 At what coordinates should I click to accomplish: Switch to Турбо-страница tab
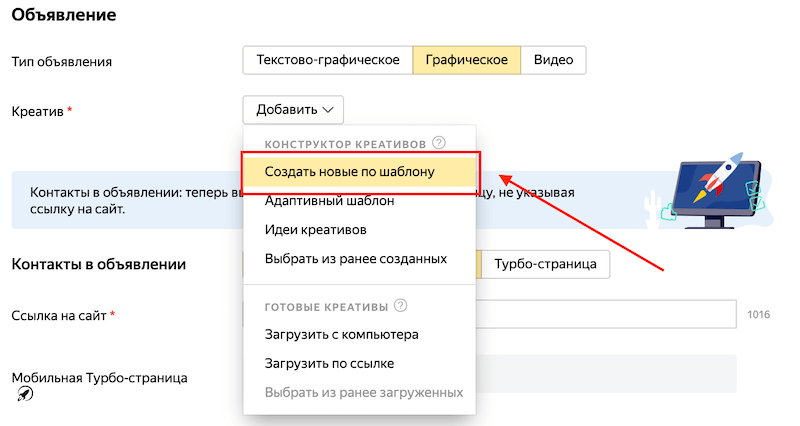[x=545, y=263]
